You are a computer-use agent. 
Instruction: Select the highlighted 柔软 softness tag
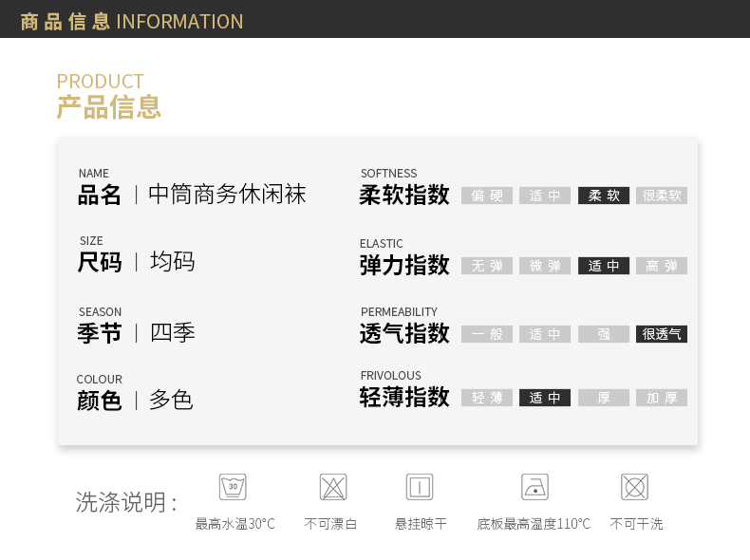(604, 196)
